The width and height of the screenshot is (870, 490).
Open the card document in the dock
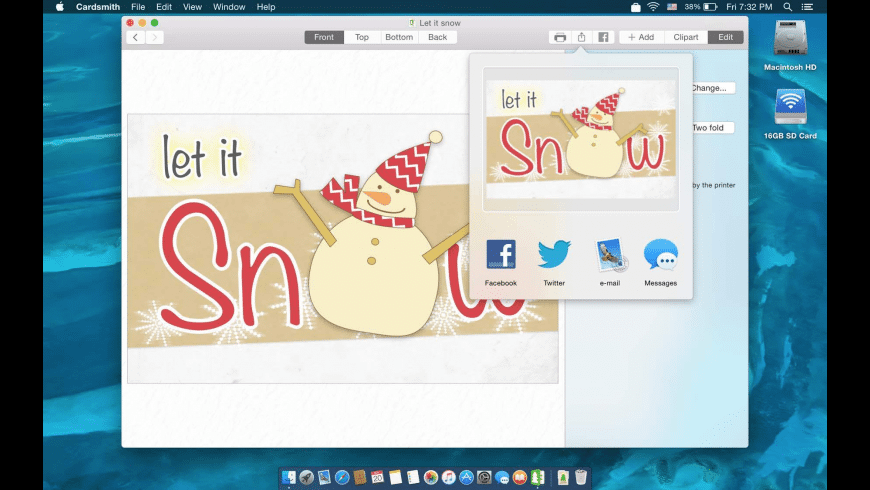click(x=563, y=477)
